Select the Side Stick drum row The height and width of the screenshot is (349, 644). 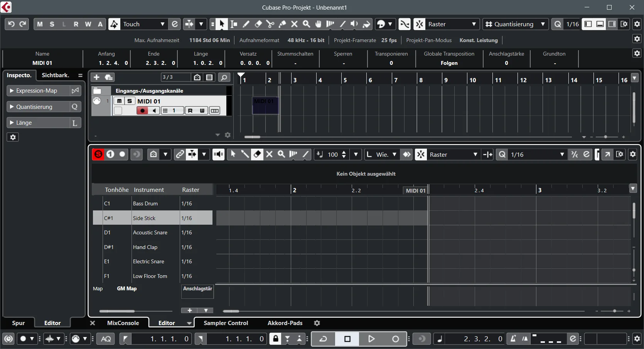153,218
